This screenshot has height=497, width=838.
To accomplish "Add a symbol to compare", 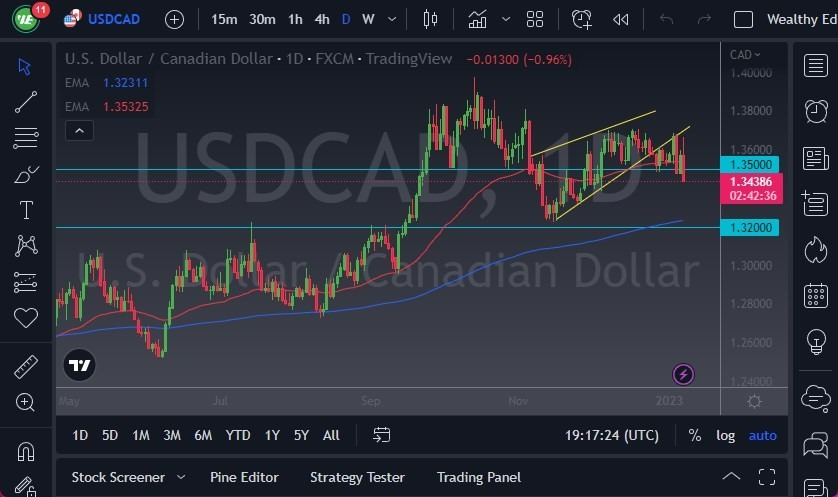I will [x=174, y=20].
